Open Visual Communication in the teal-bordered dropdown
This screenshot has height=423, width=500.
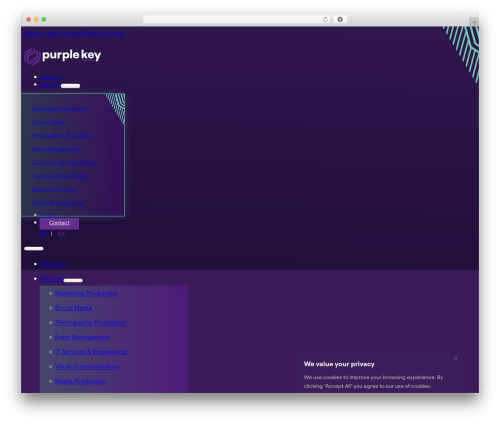pyautogui.click(x=60, y=175)
